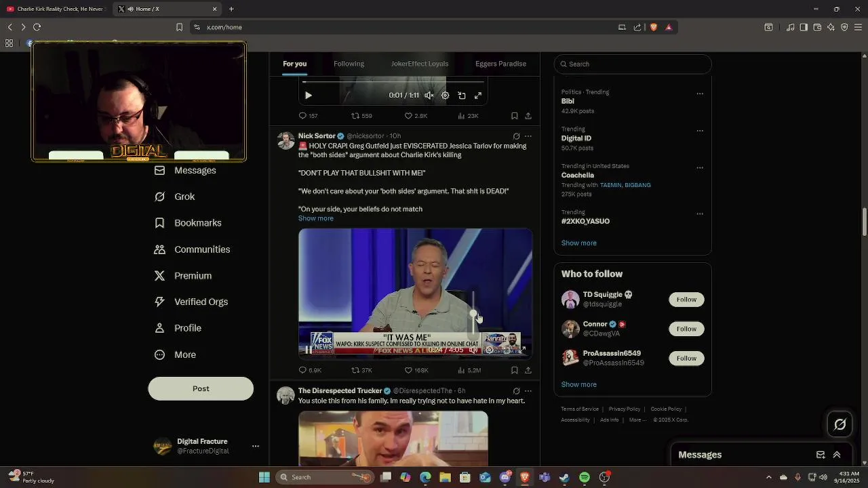Open Profile from the sidebar
The width and height of the screenshot is (868, 488).
(178, 328)
